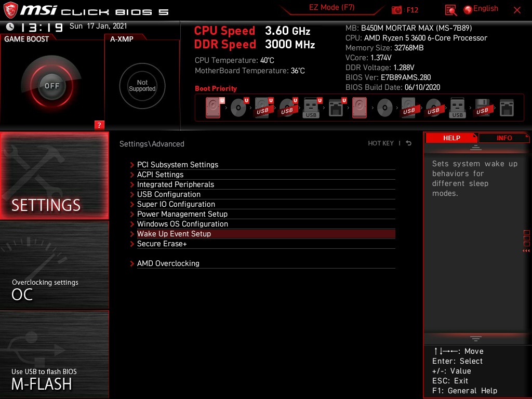The image size is (532, 399).
Task: Open the OC overclocking settings tile
Action: (x=54, y=265)
